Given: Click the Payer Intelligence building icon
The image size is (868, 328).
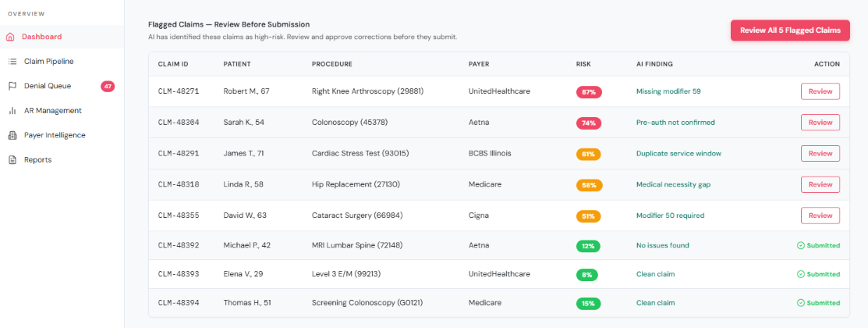Looking at the screenshot, I should (12, 135).
